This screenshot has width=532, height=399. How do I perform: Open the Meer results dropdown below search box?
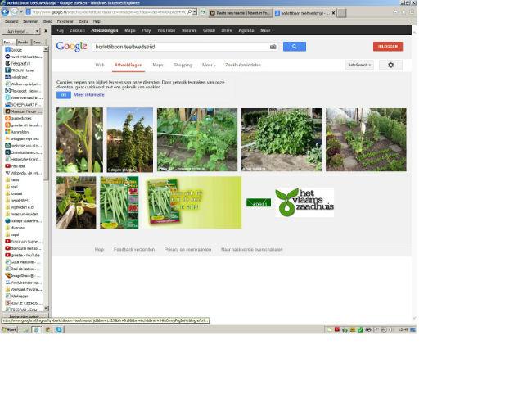[209, 65]
